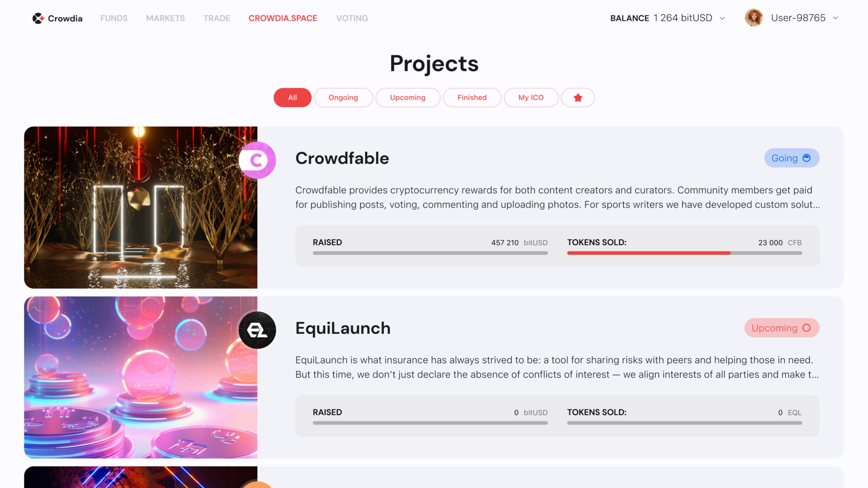
Task: Open the EquiLaunch project title
Action: pyautogui.click(x=343, y=328)
